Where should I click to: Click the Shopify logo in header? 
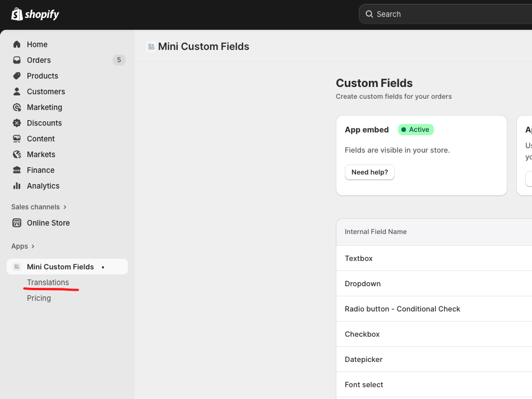[x=35, y=14]
